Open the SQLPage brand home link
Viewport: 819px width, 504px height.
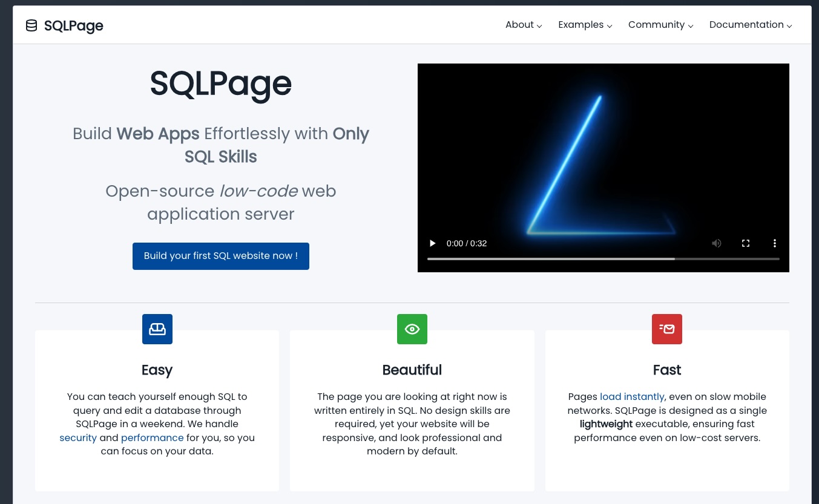pyautogui.click(x=64, y=25)
